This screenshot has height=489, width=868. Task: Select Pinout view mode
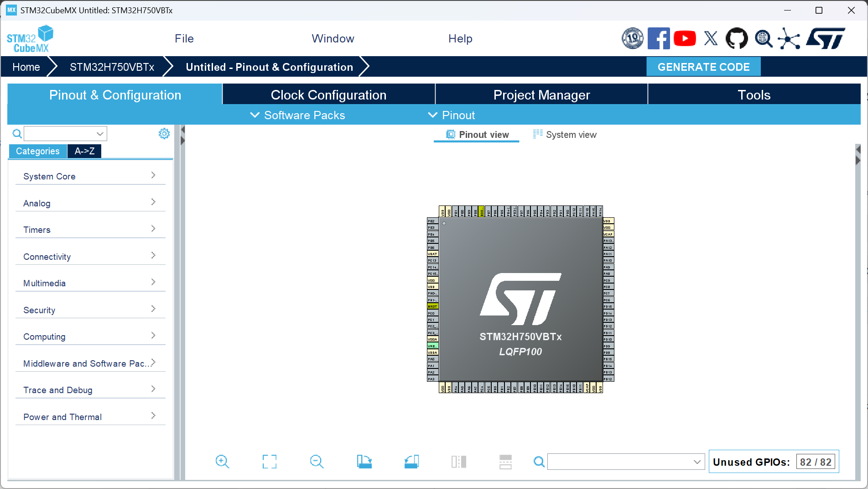(477, 134)
